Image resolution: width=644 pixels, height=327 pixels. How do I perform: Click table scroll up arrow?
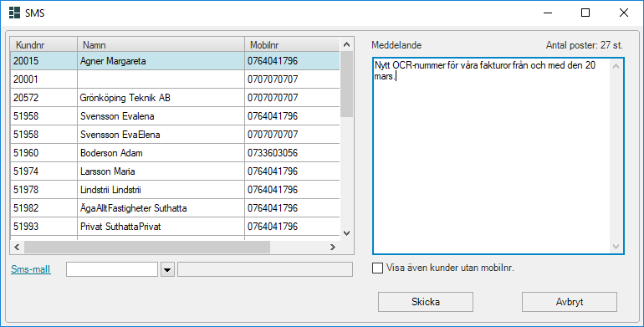point(346,44)
